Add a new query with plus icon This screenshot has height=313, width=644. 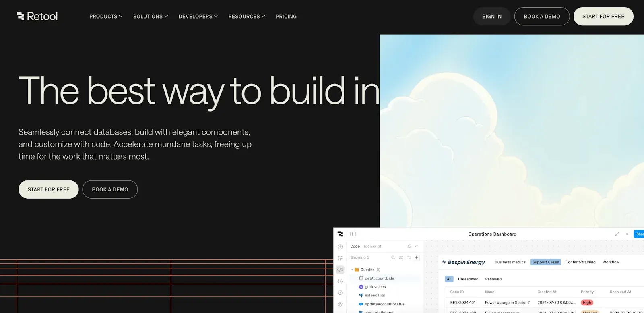click(417, 257)
